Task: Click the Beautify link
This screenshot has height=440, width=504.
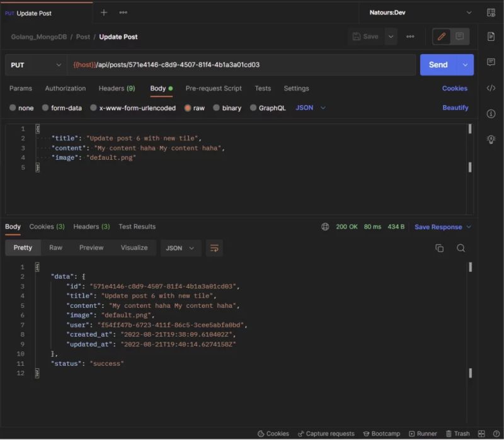Action: [x=455, y=108]
